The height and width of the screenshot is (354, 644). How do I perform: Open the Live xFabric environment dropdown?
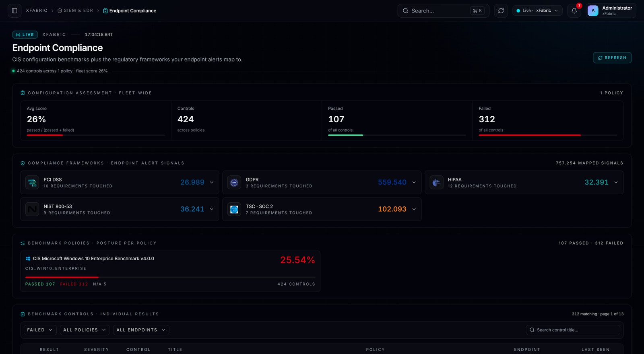[537, 11]
